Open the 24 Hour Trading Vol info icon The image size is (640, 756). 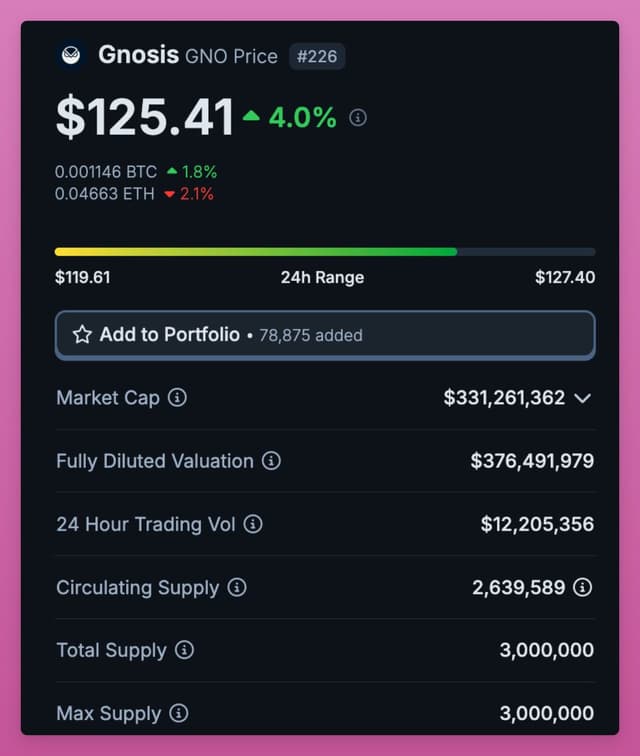pos(253,524)
